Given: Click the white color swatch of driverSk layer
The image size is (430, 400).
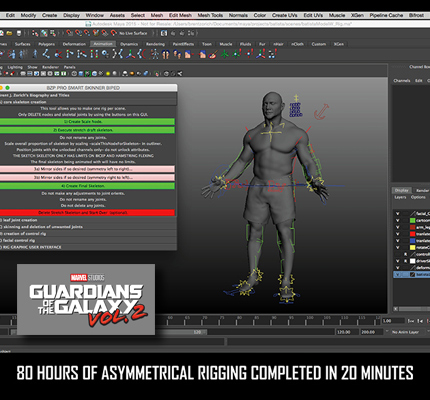Looking at the screenshot, I should point(412,261).
